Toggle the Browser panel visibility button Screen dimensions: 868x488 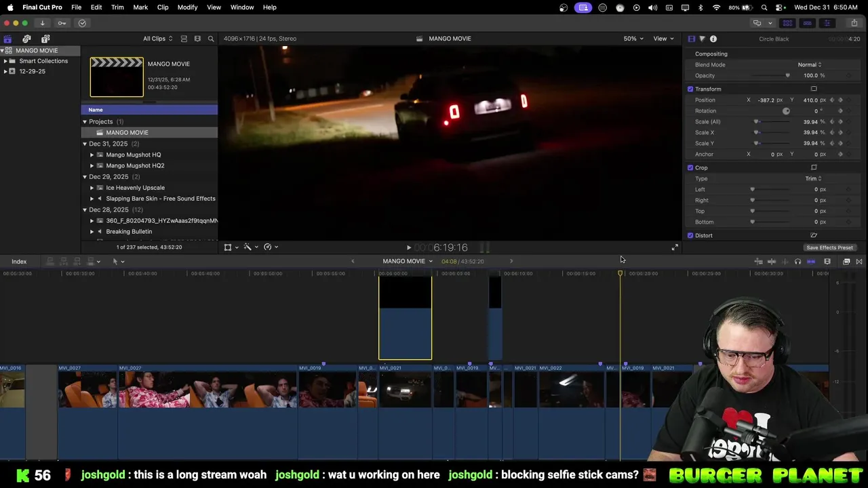[787, 23]
